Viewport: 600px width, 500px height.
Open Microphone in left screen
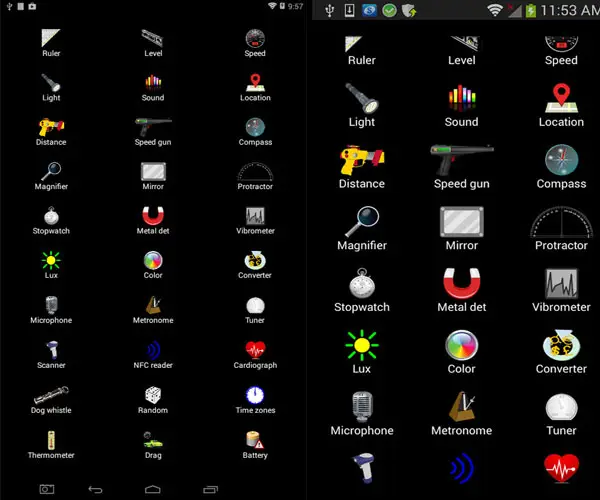[x=51, y=310]
